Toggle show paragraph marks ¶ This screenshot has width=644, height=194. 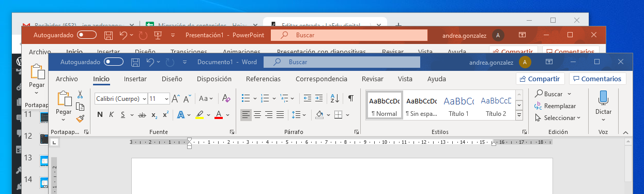(351, 98)
